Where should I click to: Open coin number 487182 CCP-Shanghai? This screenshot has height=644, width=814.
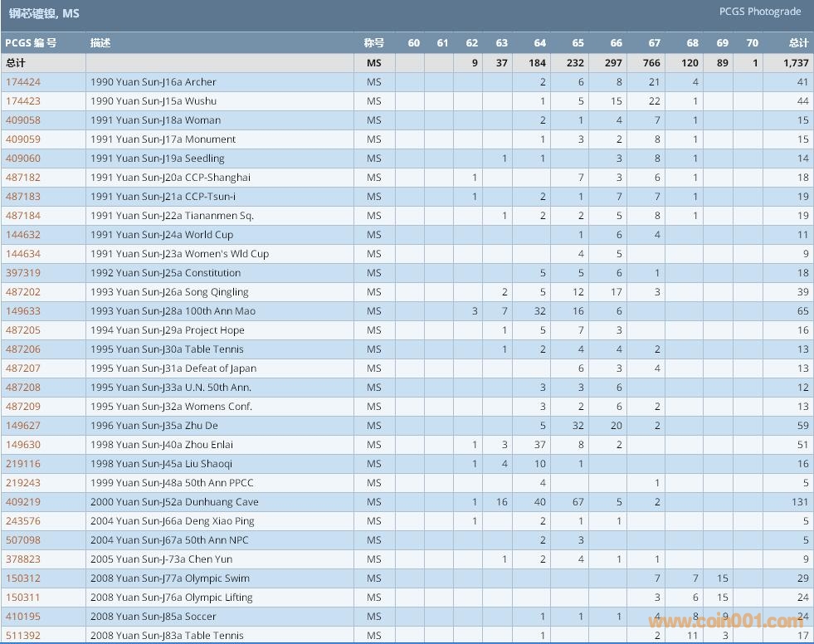click(23, 178)
